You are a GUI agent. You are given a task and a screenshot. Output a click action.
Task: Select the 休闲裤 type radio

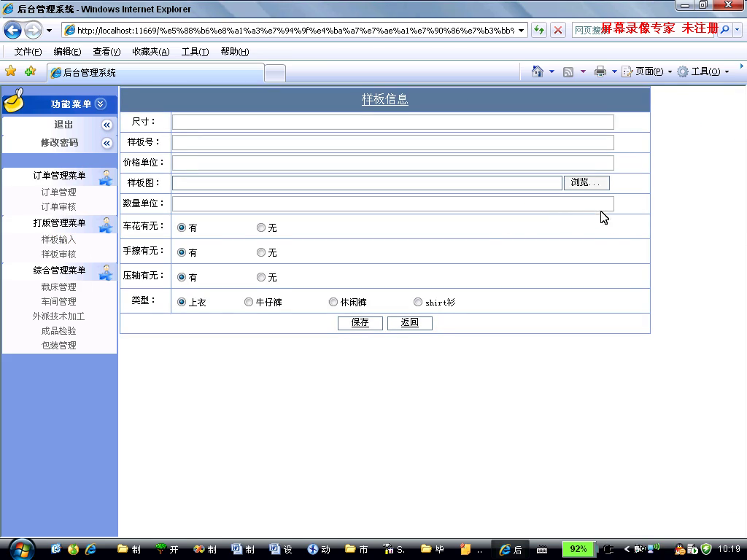[x=333, y=302]
